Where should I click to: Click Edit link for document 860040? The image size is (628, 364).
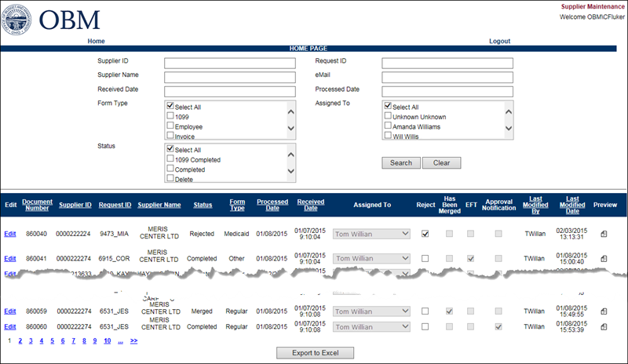9,234
